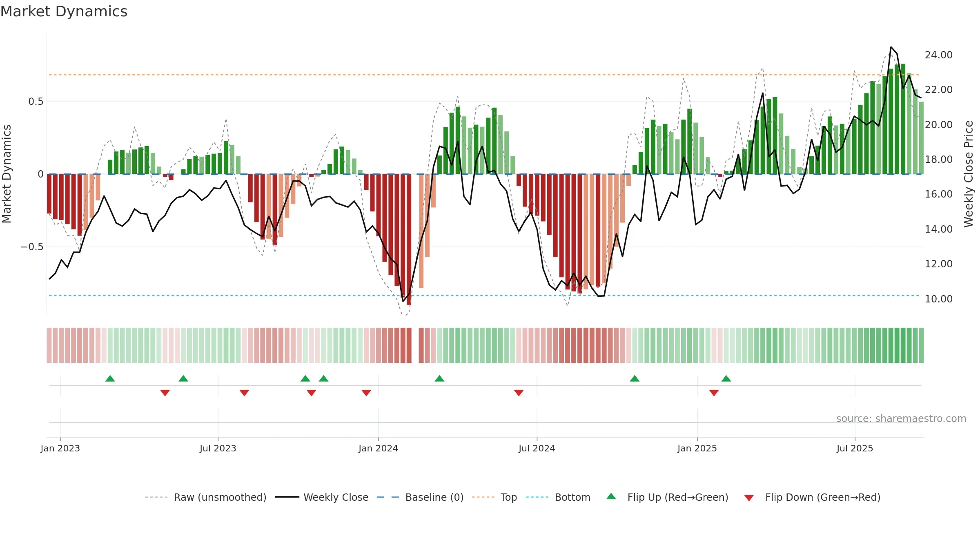The width and height of the screenshot is (980, 551).
Task: Click the source: sharemaestro.com text
Action: point(901,419)
